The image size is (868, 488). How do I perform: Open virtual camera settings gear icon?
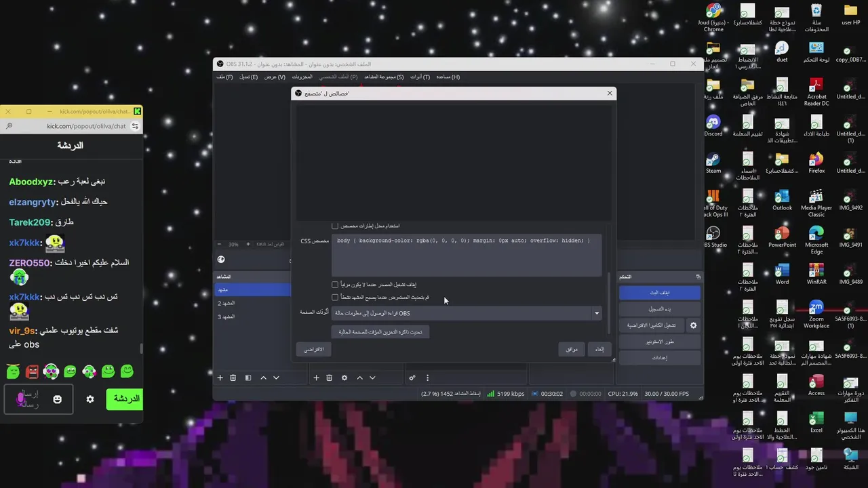click(x=693, y=325)
